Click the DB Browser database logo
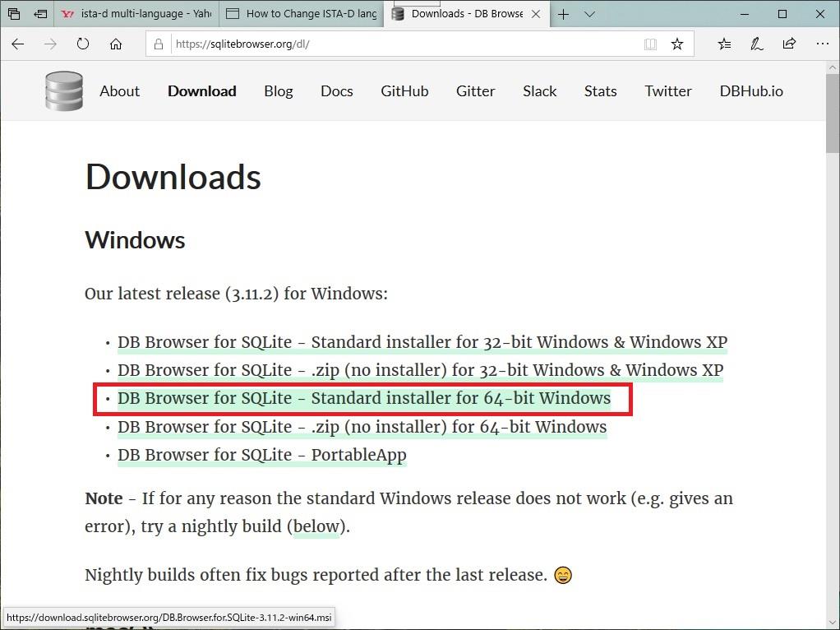Viewport: 840px width, 630px height. [x=64, y=91]
